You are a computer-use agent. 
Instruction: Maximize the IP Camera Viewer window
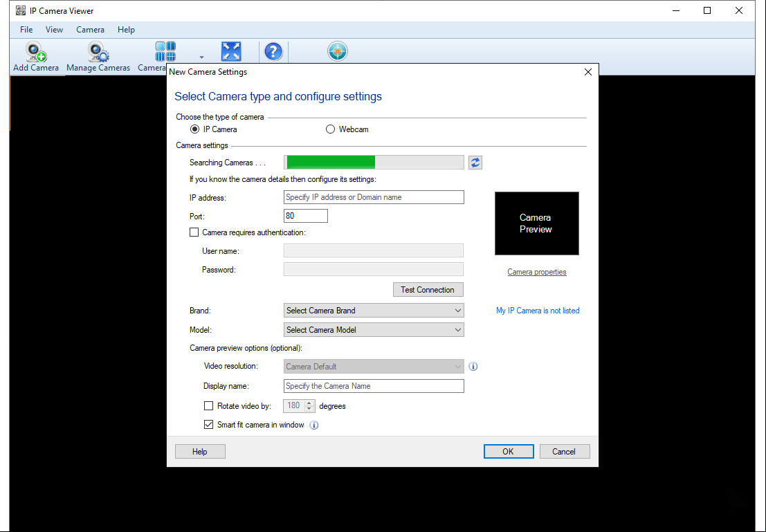point(707,10)
